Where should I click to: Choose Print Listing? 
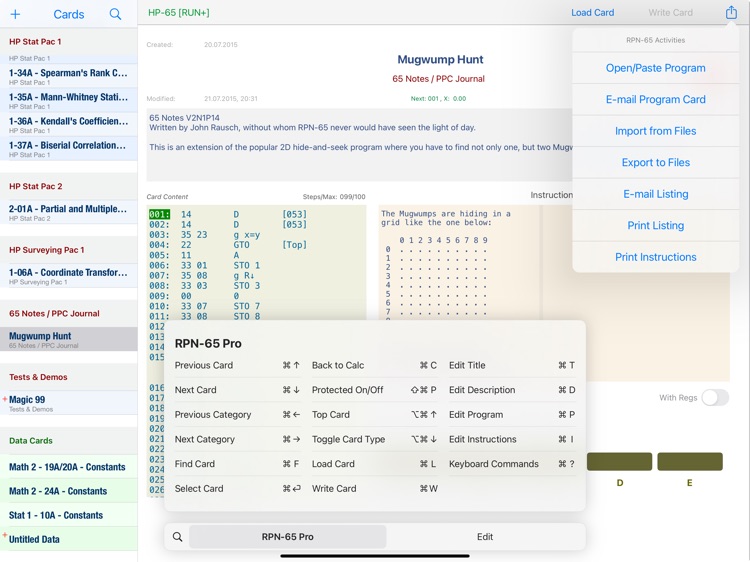tap(655, 225)
